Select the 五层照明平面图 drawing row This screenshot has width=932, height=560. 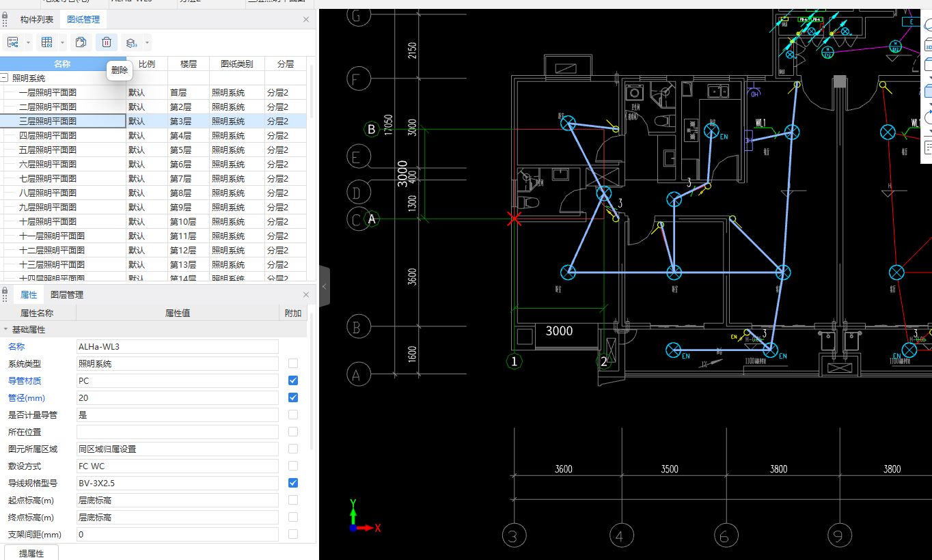click(48, 150)
